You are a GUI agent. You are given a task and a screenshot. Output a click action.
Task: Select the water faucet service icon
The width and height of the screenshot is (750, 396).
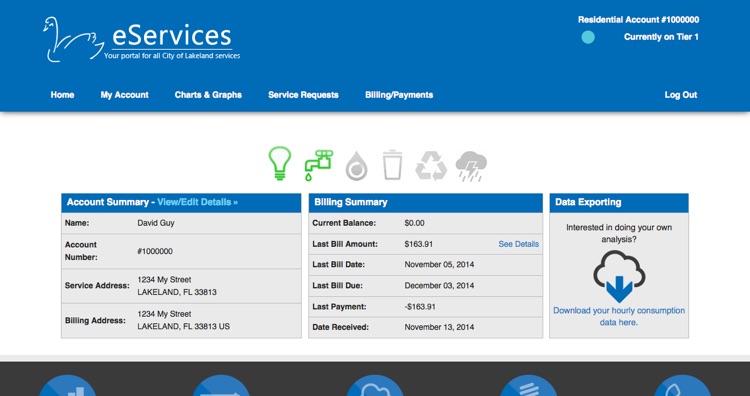tap(319, 165)
